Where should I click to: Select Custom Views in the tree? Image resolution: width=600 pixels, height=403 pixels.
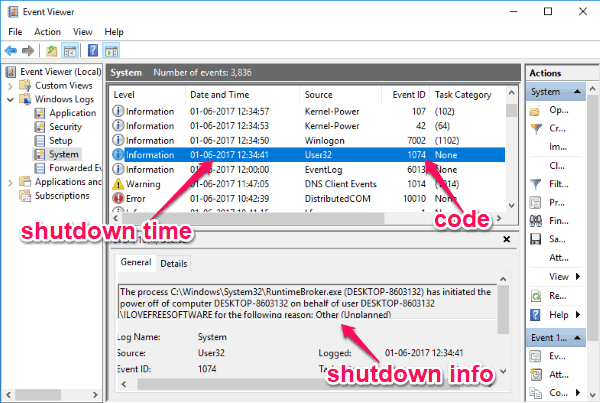click(64, 86)
